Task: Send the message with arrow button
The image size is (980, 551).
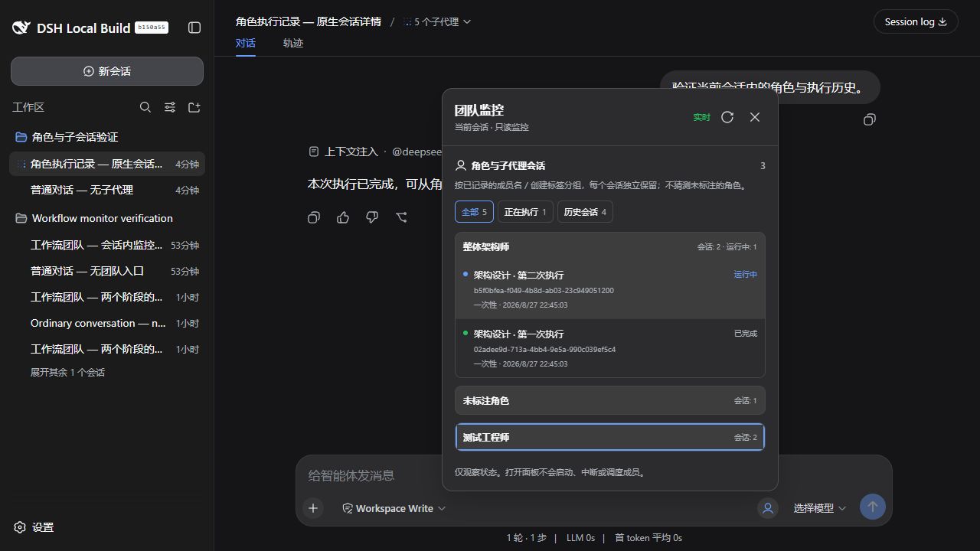Action: [873, 507]
